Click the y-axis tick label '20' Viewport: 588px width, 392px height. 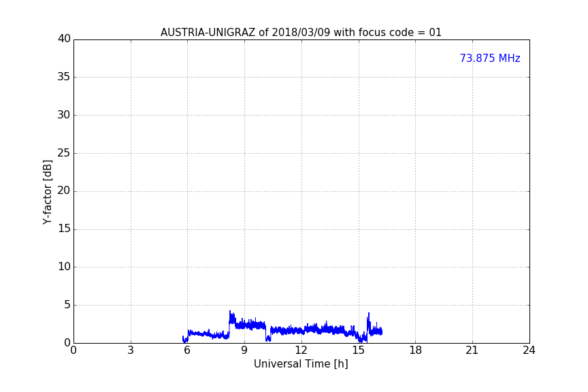(x=64, y=191)
